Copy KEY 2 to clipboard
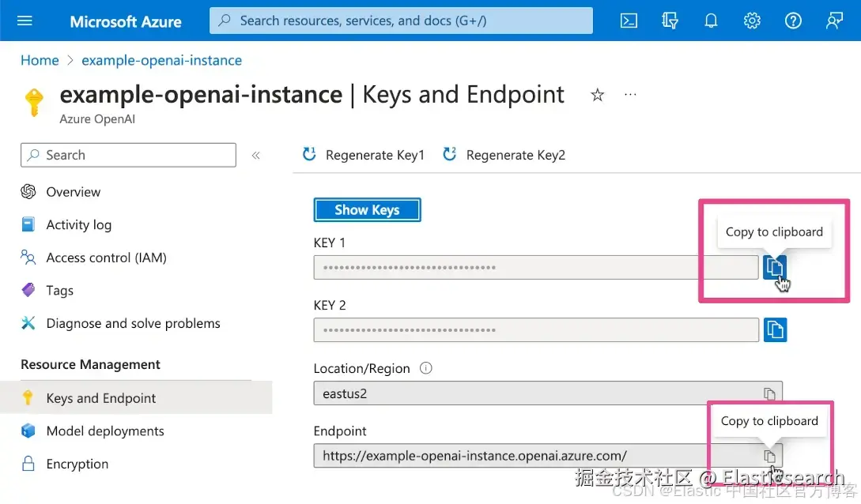 [775, 329]
